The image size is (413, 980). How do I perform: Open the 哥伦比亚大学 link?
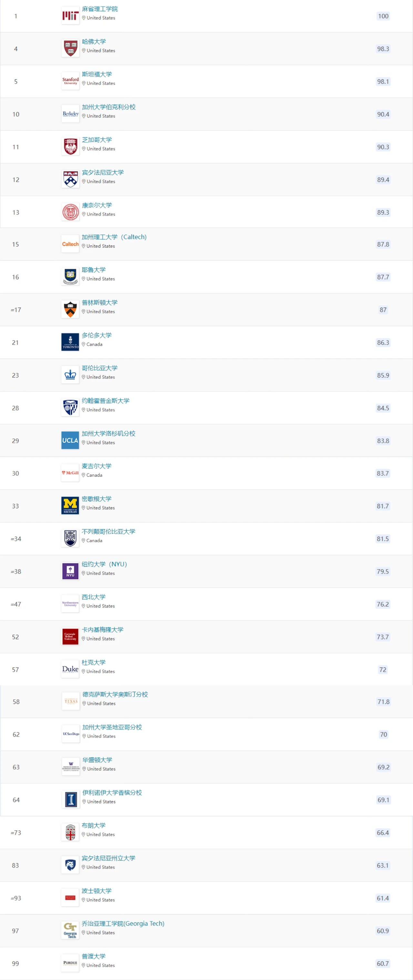(x=100, y=368)
